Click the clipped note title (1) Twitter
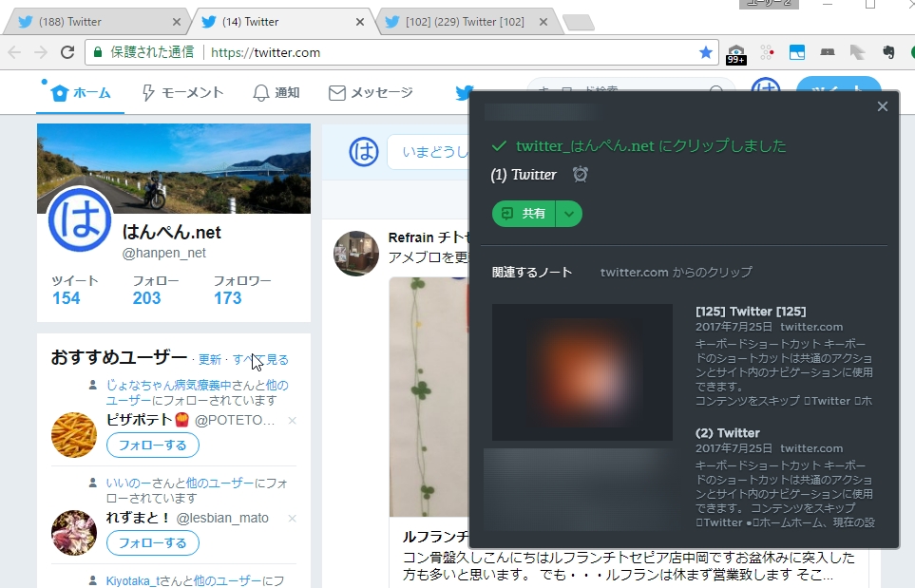Image resolution: width=915 pixels, height=588 pixels. point(524,175)
